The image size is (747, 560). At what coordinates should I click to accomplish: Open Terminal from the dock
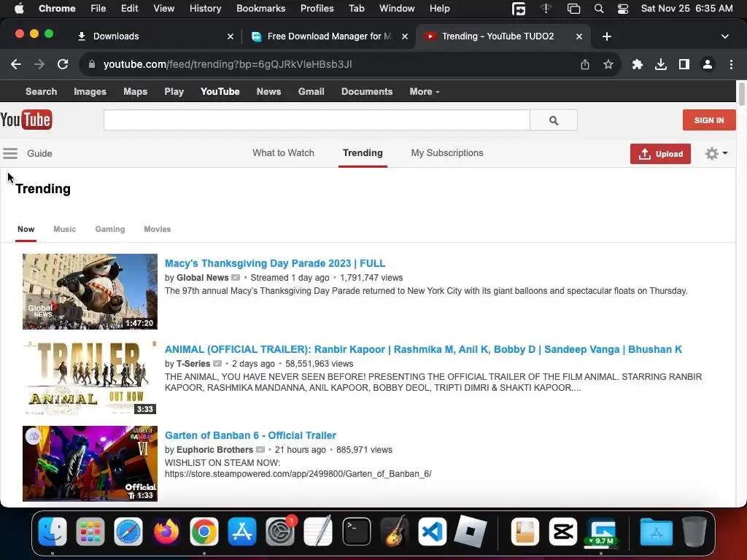[356, 531]
